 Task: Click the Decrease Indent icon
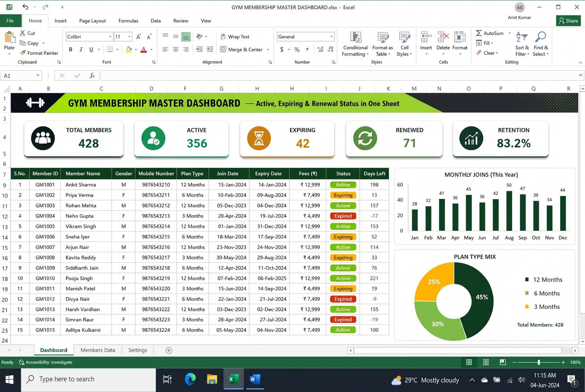coord(199,49)
